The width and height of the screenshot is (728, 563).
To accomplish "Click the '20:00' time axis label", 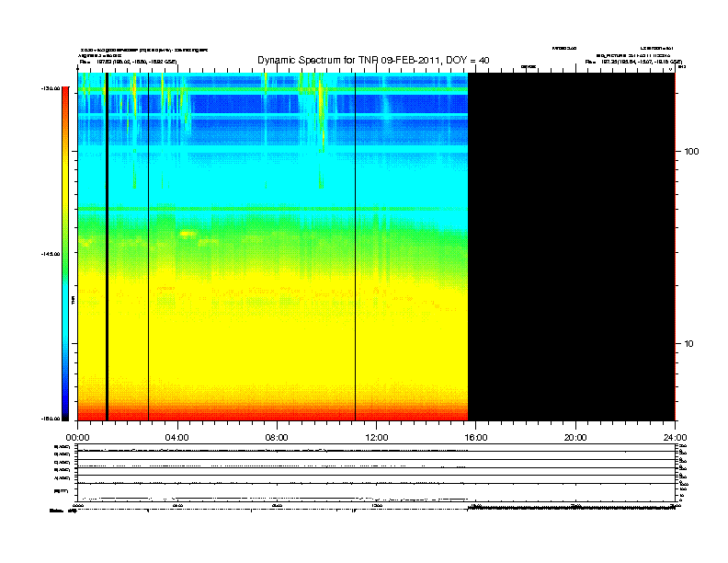I will (575, 438).
